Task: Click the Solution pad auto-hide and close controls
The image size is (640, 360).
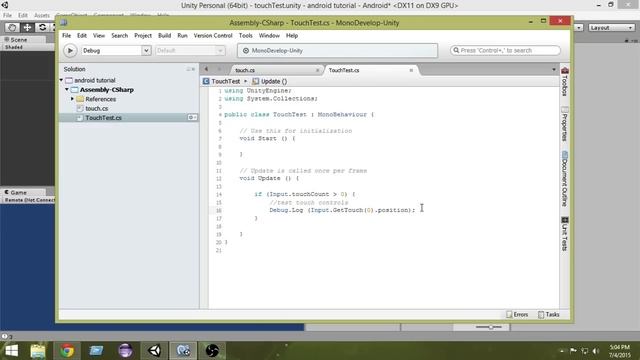Action: pos(191,69)
